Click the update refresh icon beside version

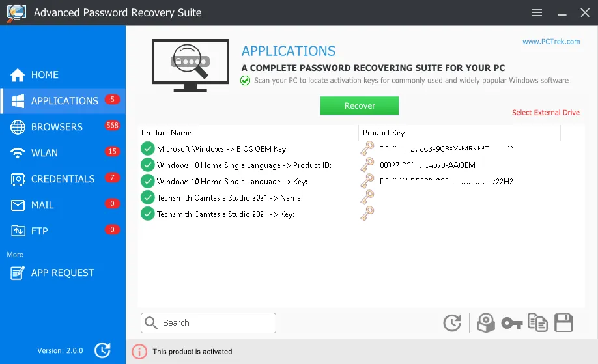(x=102, y=350)
